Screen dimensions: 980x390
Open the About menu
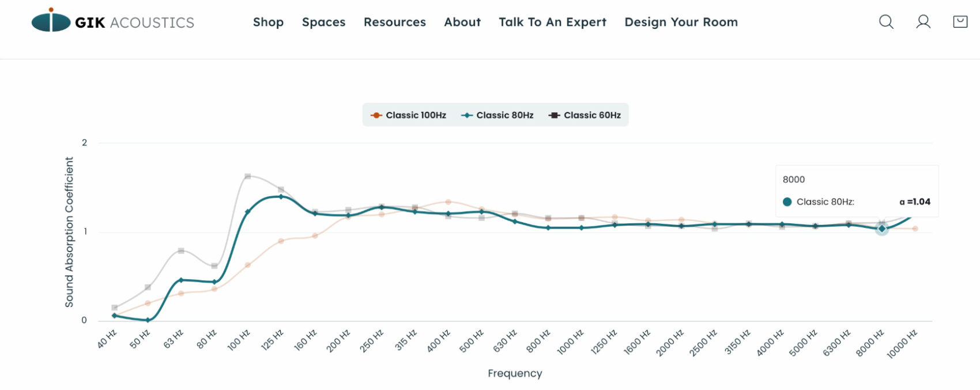pos(462,22)
